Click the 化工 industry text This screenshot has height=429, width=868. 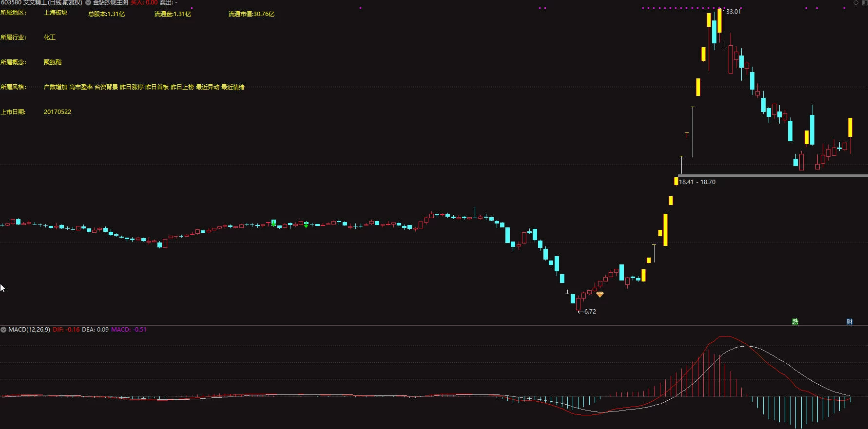(50, 37)
